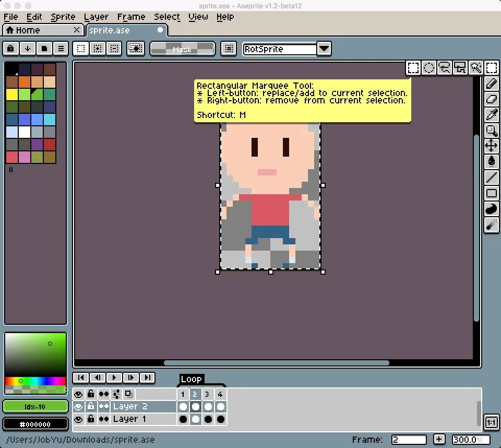Select the Pencil tool in the toolbox
This screenshot has width=501, height=448.
(x=492, y=84)
